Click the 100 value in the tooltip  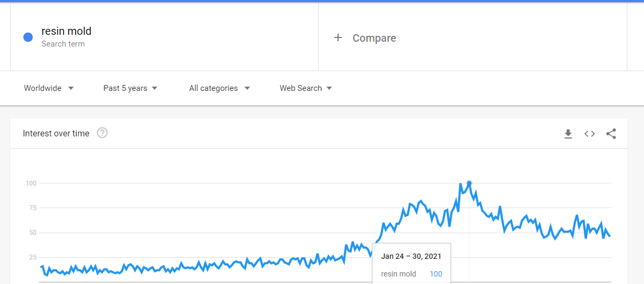(x=436, y=274)
